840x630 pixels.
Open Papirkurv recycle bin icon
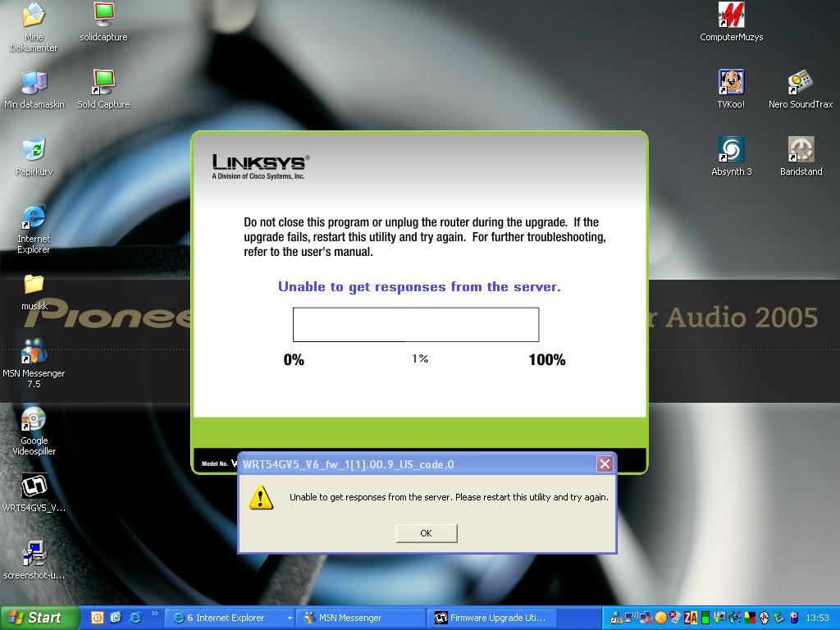click(34, 157)
